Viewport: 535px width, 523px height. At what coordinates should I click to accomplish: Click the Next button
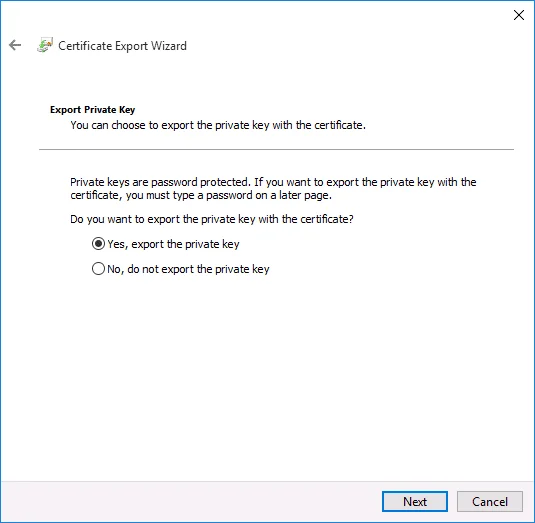coord(415,502)
